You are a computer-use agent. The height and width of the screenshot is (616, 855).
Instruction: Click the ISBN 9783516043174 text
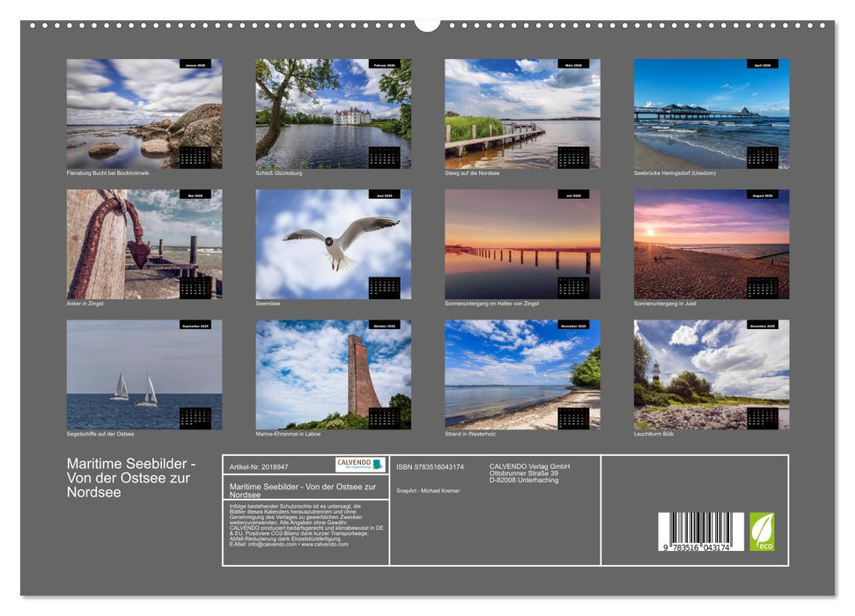[x=431, y=466]
